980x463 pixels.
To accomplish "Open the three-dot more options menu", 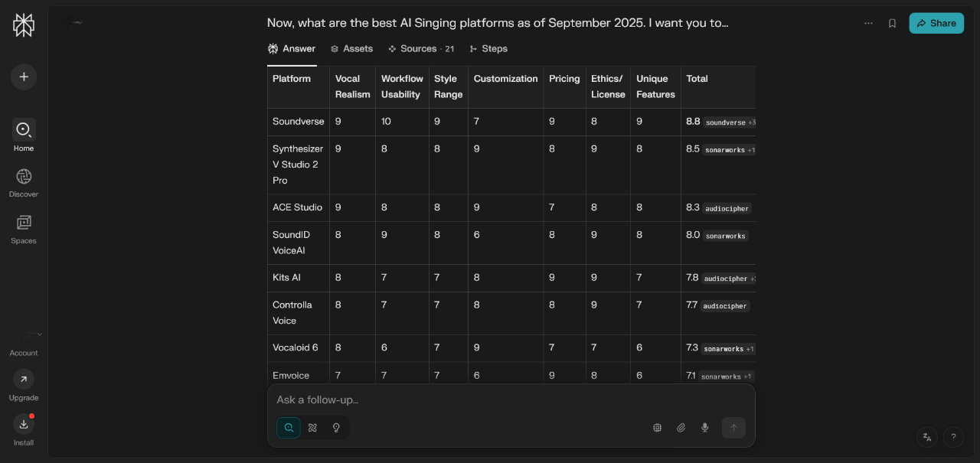I will pos(868,23).
